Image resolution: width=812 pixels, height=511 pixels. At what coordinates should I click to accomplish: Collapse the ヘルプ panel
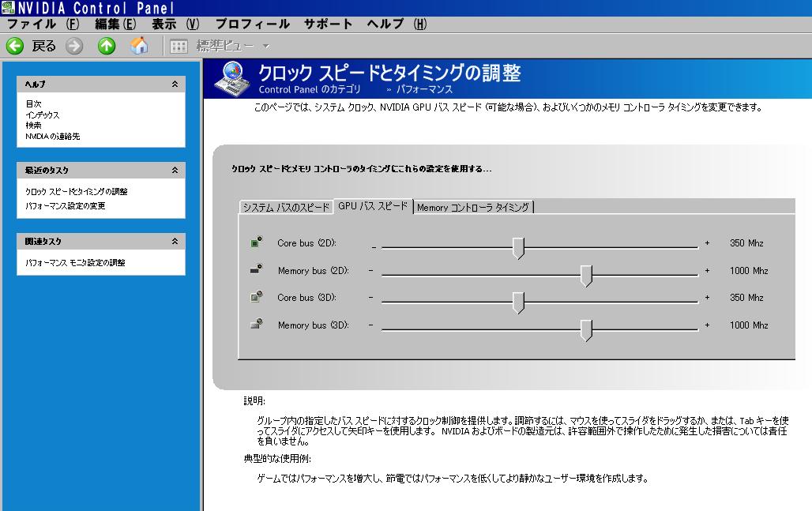coord(175,84)
